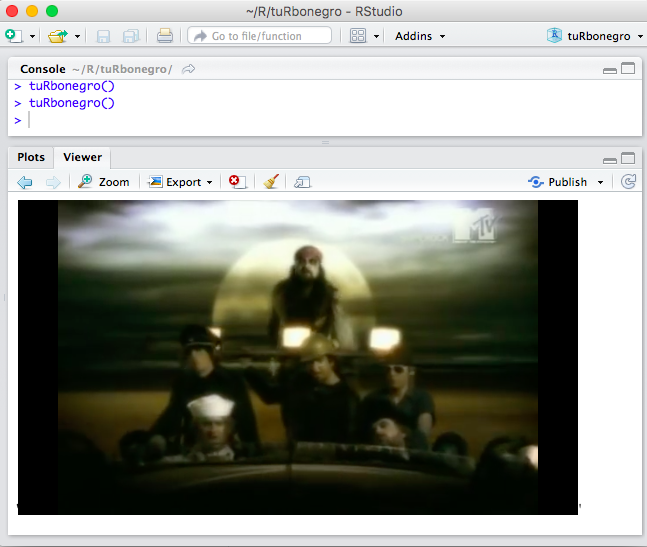Remove the current plot with red X

[x=237, y=182]
